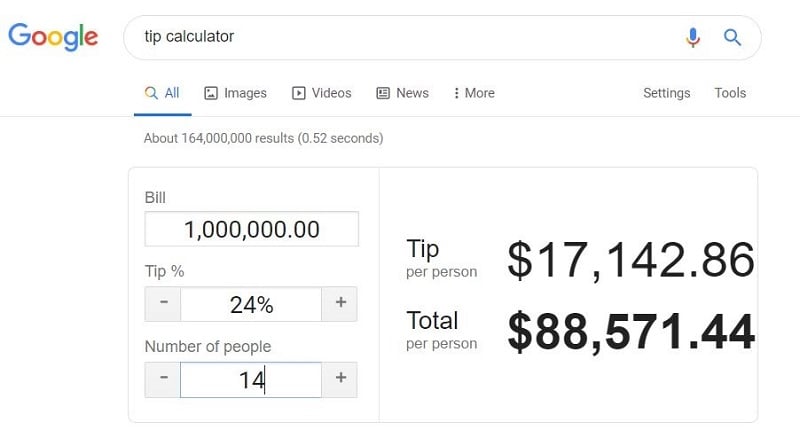Increase tip percentage with plus button
This screenshot has height=430, width=800.
tap(340, 304)
